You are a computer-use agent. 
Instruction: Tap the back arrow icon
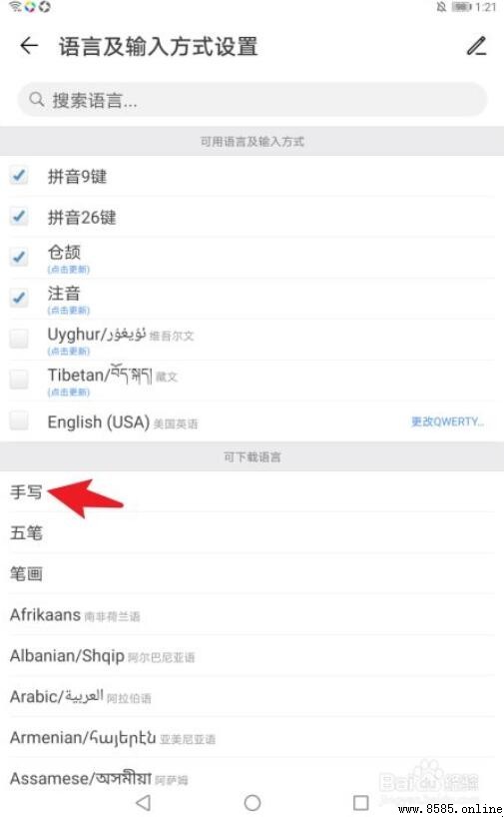point(29,46)
